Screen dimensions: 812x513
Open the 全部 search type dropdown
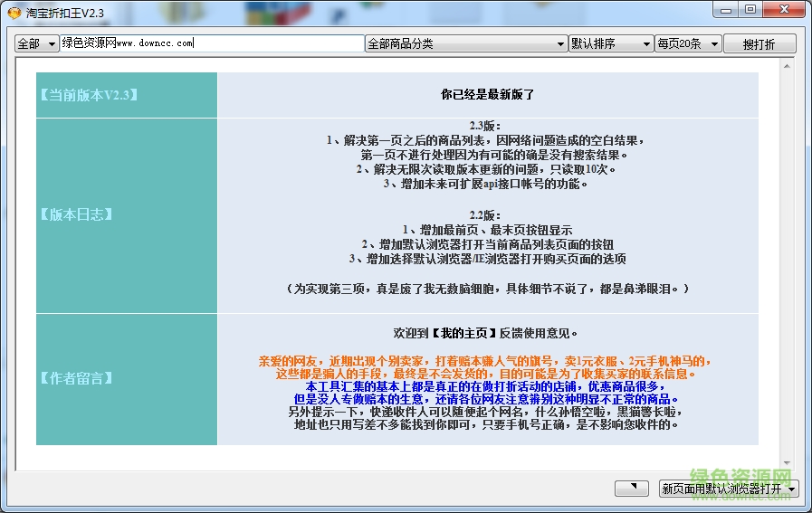pyautogui.click(x=36, y=44)
